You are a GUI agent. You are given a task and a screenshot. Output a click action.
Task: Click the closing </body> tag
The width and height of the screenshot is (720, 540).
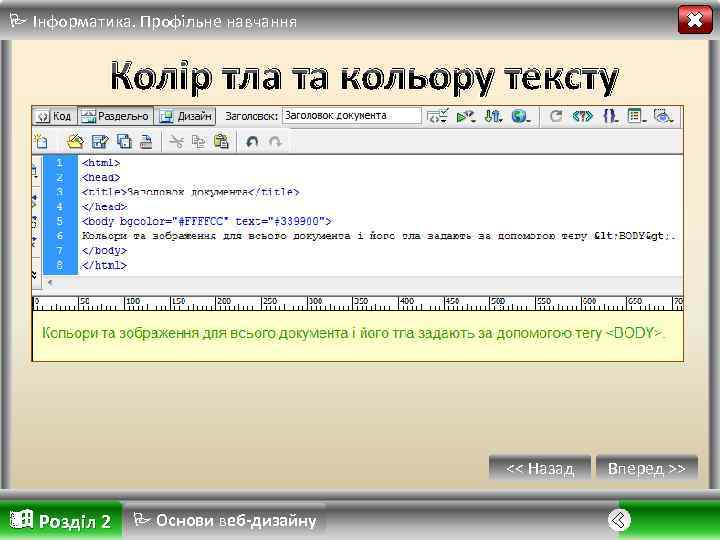click(x=104, y=251)
